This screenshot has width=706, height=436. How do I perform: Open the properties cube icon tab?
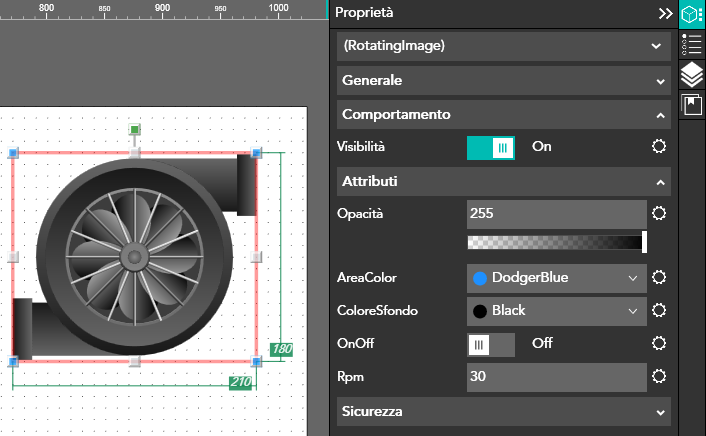pyautogui.click(x=691, y=14)
